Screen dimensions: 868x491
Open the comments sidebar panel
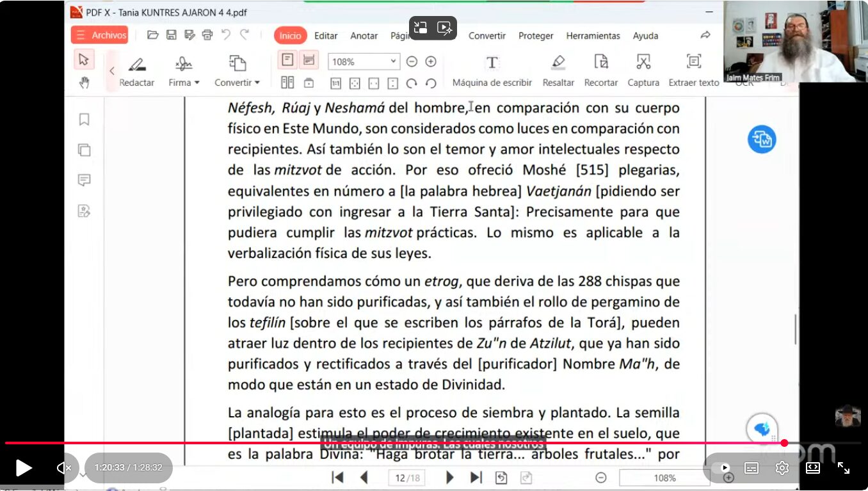click(x=84, y=181)
